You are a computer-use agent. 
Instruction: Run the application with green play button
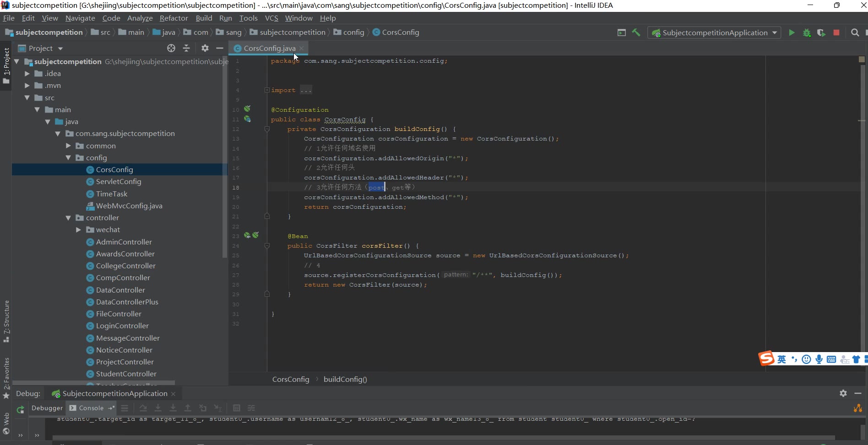point(792,33)
